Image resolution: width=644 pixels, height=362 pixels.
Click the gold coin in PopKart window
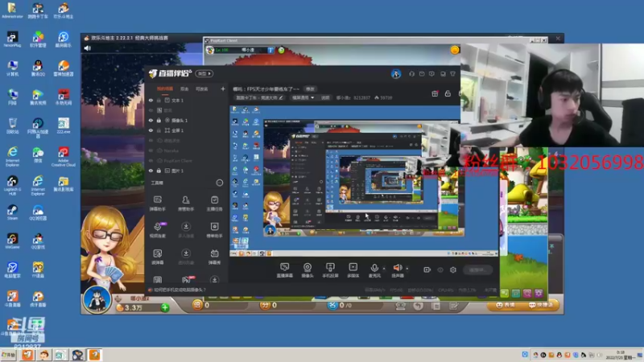[455, 50]
